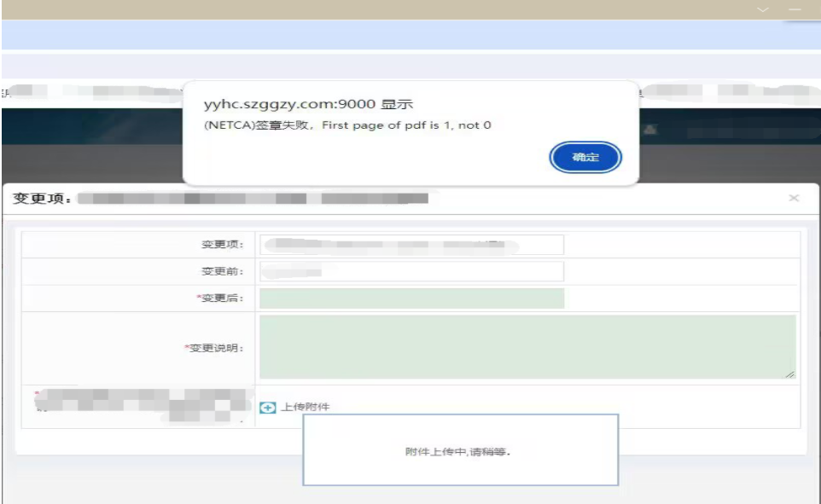Screen dimensions: 821x504
Task: Click the 变更前 row label
Action: click(222, 272)
